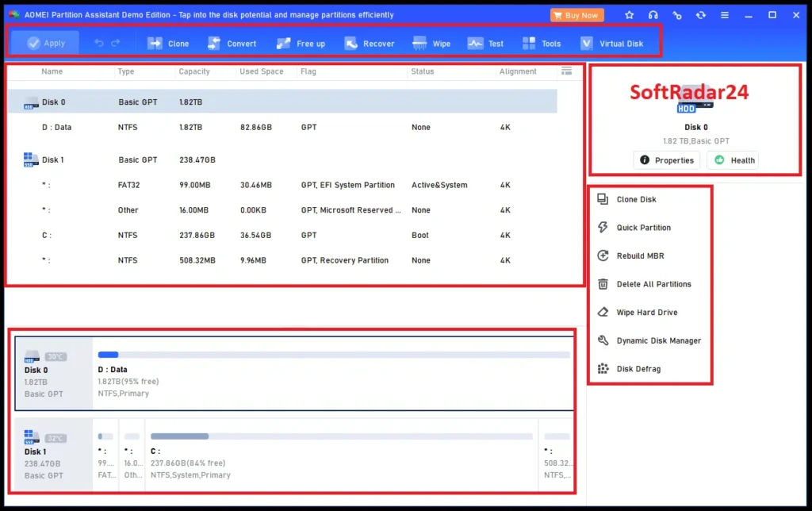Select C : partition block in disk map
The height and width of the screenshot is (511, 812).
(341, 455)
